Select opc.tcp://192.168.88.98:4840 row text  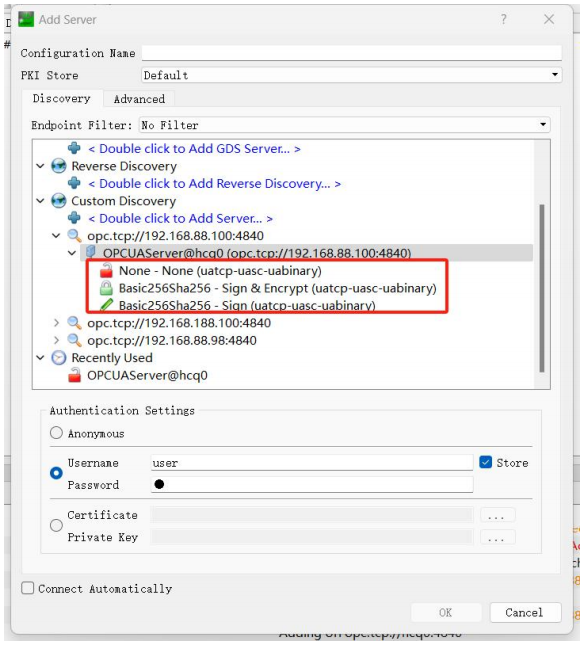172,340
